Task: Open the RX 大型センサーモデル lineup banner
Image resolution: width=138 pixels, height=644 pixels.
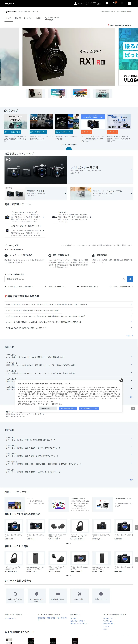Action: coord(69,170)
